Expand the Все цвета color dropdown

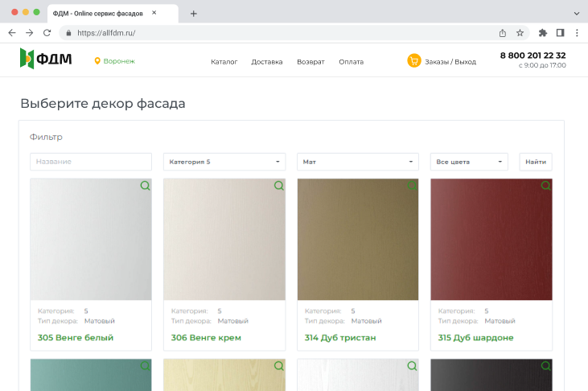(x=469, y=162)
